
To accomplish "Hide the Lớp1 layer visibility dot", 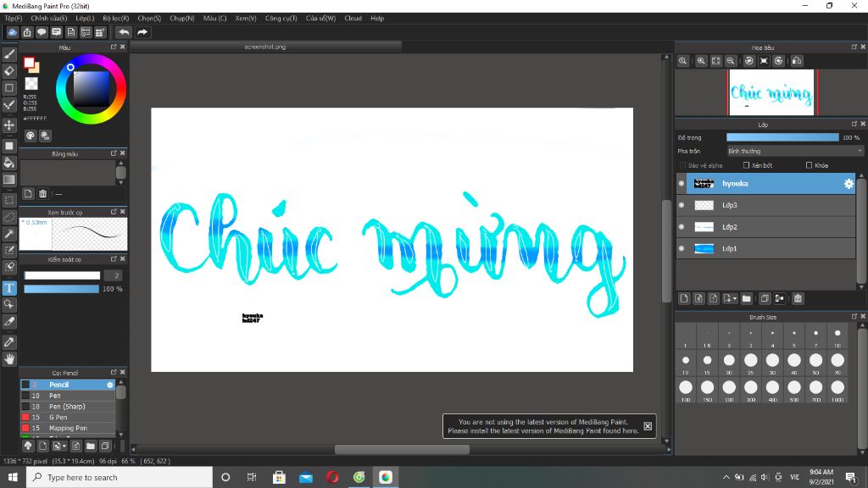I will 682,248.
